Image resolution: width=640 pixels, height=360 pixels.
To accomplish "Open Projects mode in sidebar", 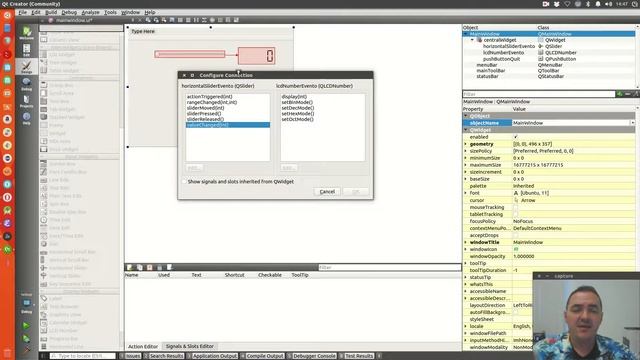I will pyautogui.click(x=27, y=102).
